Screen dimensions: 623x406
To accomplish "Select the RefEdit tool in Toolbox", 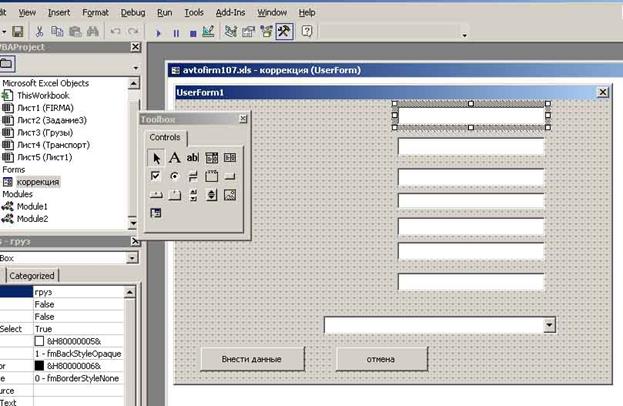I will tap(156, 213).
